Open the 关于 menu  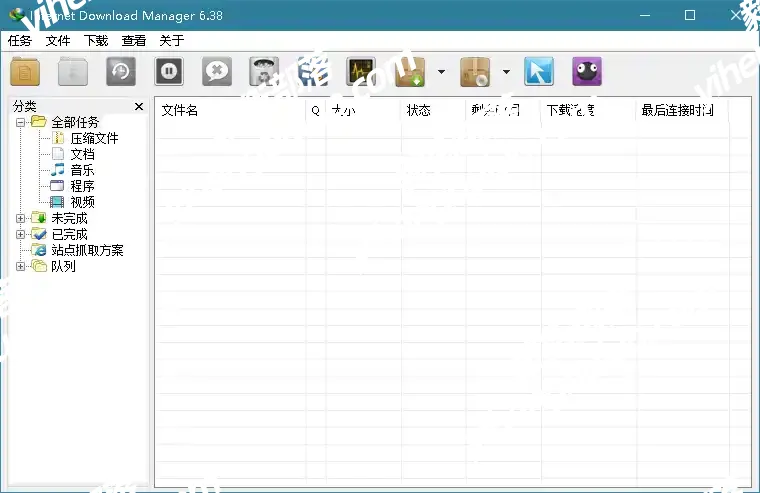(x=172, y=41)
